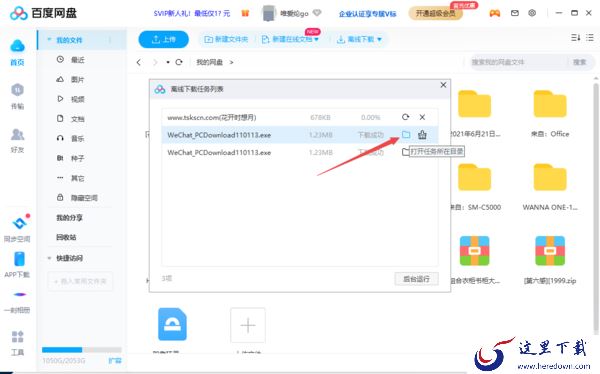The width and height of the screenshot is (600, 374).
Task: Select the 来自：Office folder
Action: coord(550,113)
